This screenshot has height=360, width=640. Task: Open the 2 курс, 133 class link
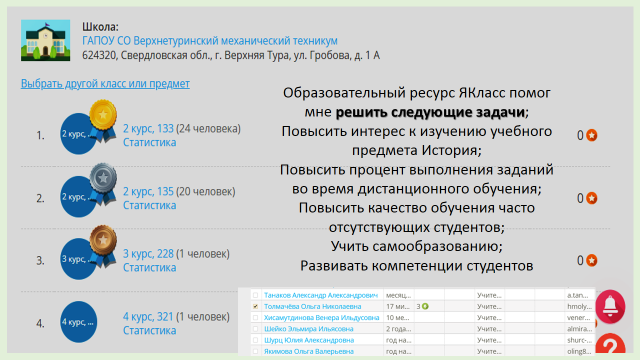click(x=148, y=129)
